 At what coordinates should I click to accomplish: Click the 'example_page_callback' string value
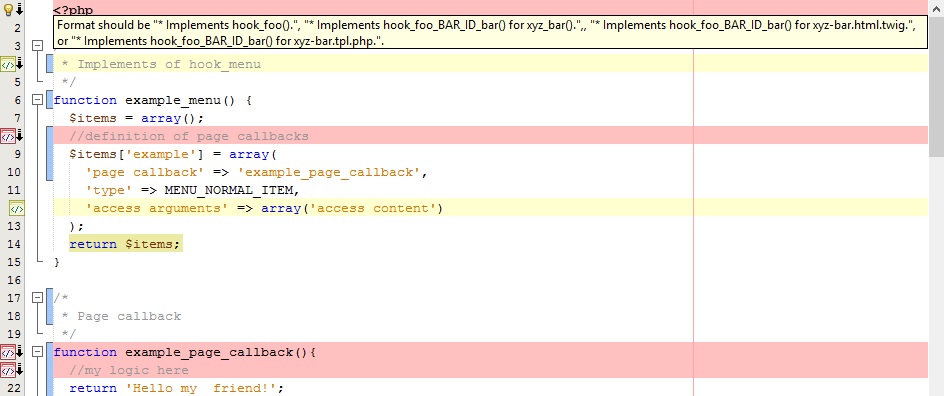pyautogui.click(x=329, y=173)
